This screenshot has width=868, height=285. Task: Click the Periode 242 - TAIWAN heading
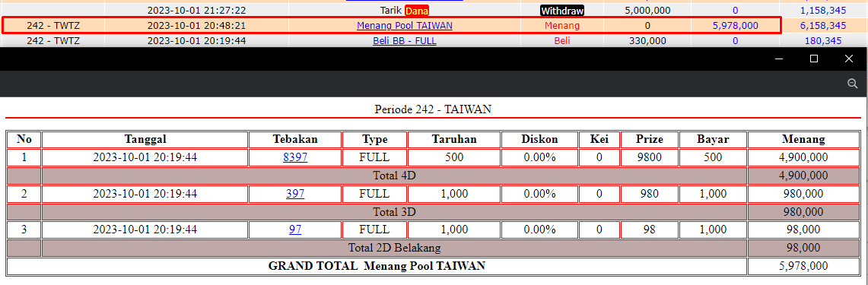433,109
